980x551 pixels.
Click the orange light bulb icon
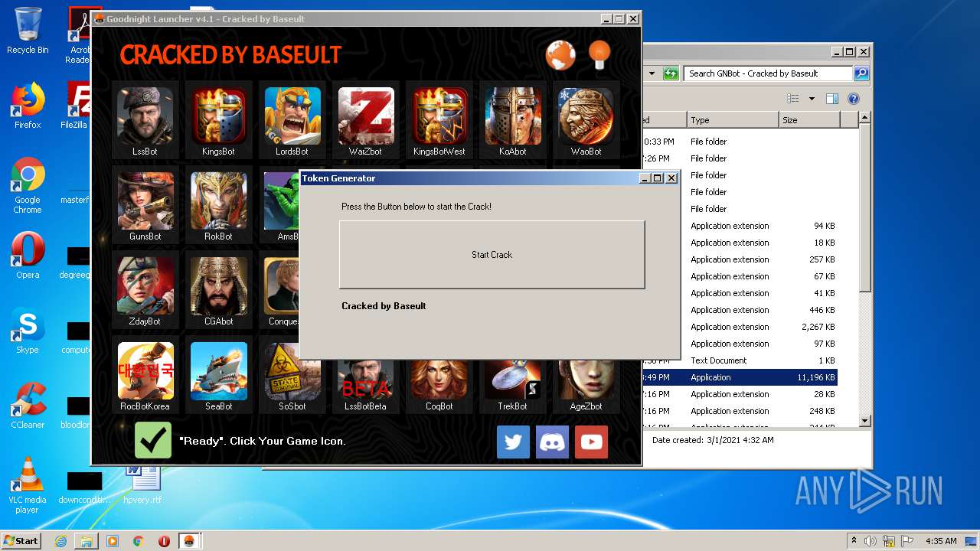(599, 54)
